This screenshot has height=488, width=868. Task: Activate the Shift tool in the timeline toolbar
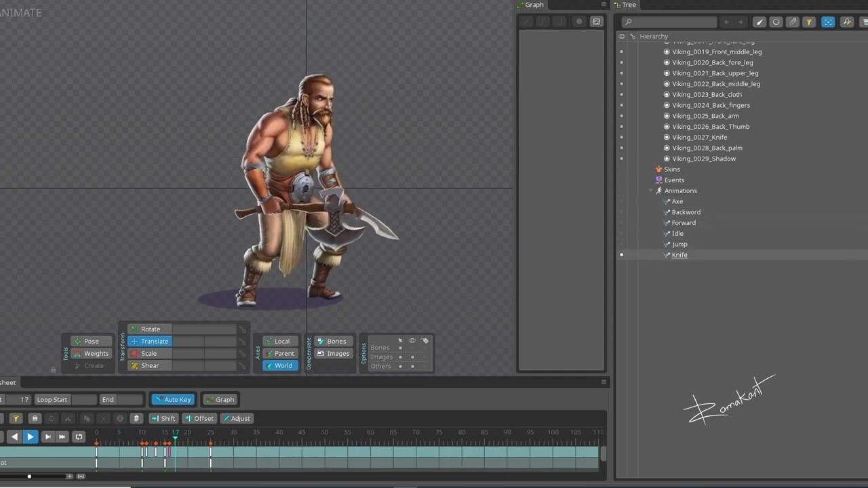[x=163, y=418]
